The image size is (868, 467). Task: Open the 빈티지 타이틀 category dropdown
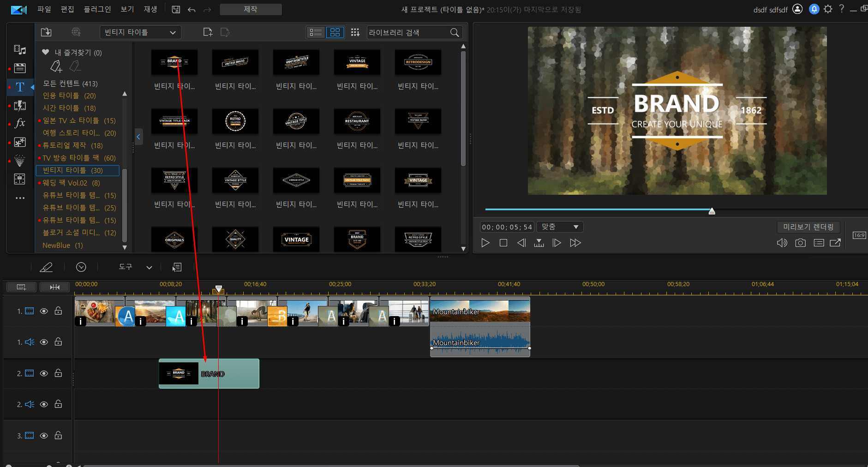click(140, 32)
